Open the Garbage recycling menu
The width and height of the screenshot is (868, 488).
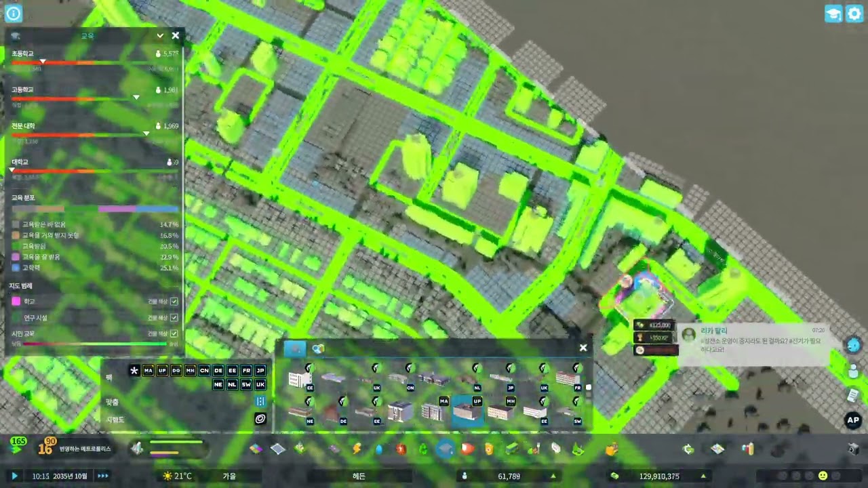click(423, 449)
